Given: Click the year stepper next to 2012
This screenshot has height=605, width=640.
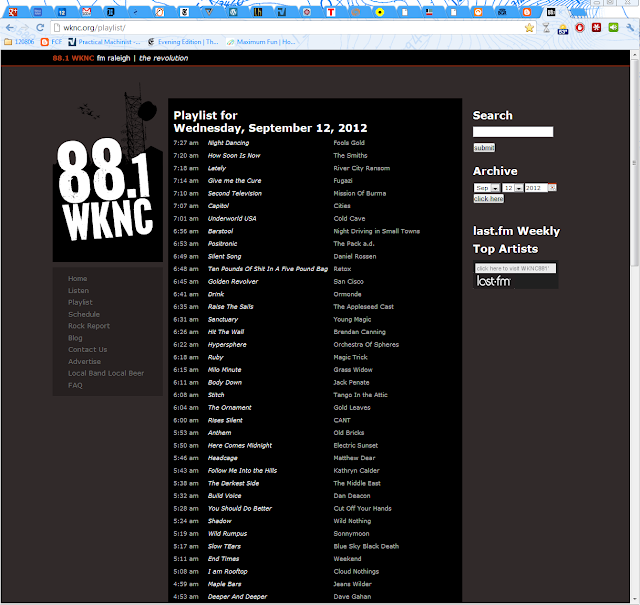Looking at the screenshot, I should pos(552,187).
